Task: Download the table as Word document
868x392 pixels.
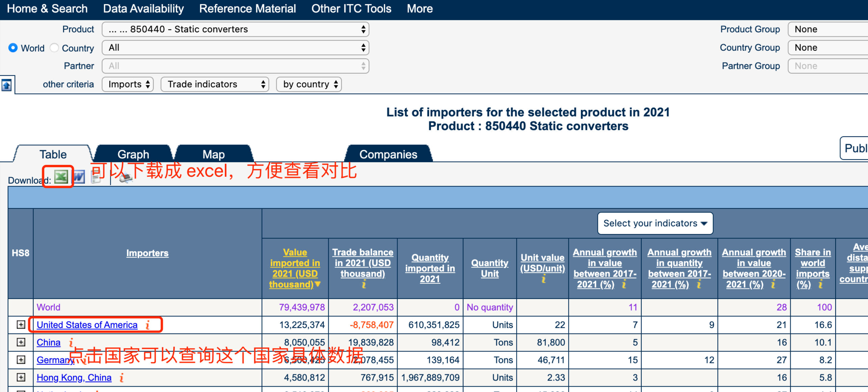Action: (x=79, y=177)
